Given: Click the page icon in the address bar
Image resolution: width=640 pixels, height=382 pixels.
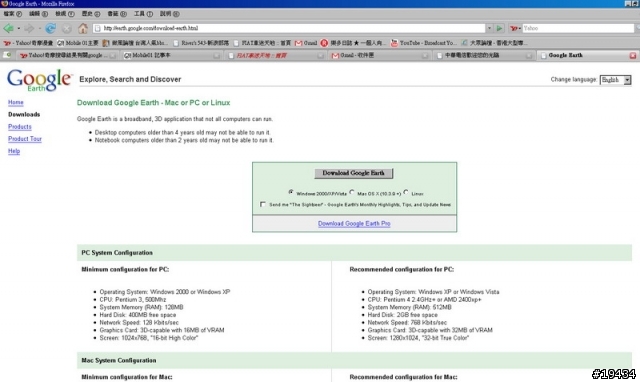Looking at the screenshot, I should 98,28.
